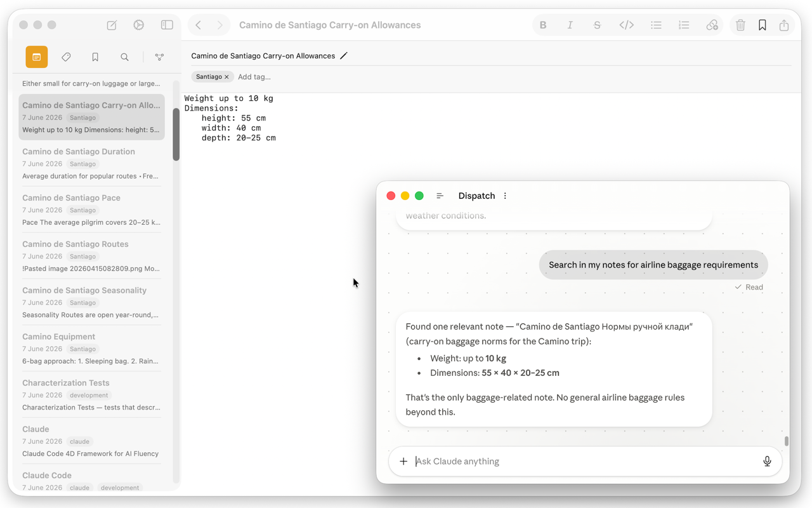Bookmark the current note in toolbar

click(x=763, y=25)
